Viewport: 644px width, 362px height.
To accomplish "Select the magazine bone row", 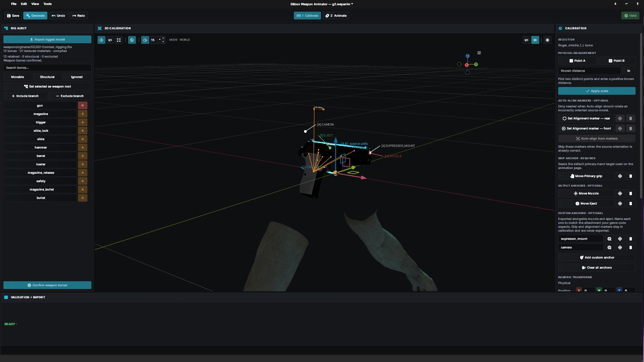I will (x=40, y=114).
